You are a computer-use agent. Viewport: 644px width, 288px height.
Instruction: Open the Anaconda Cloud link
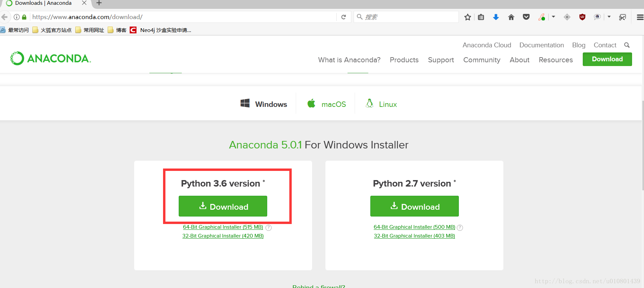click(487, 45)
